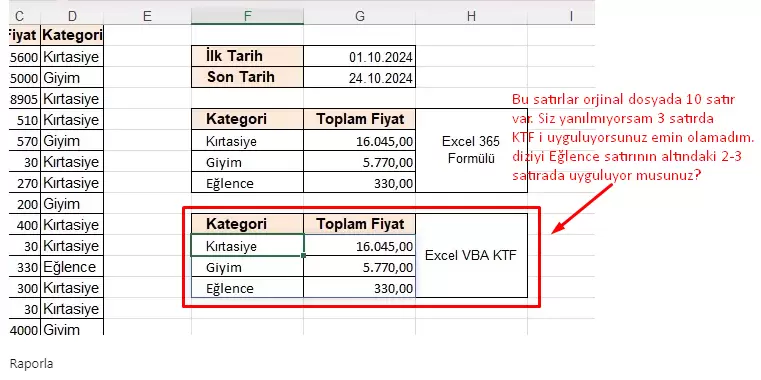Select Eğlence cell in column D
The image size is (761, 380).
pyautogui.click(x=72, y=267)
